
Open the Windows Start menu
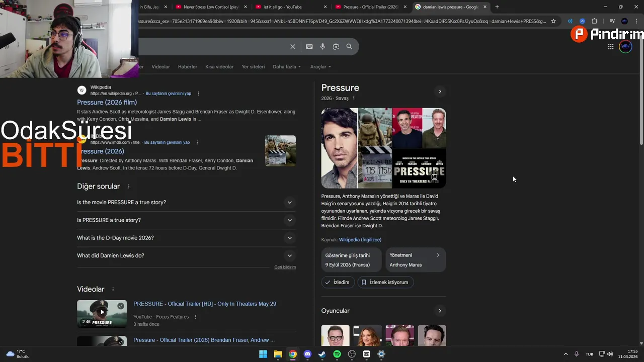tap(263, 354)
